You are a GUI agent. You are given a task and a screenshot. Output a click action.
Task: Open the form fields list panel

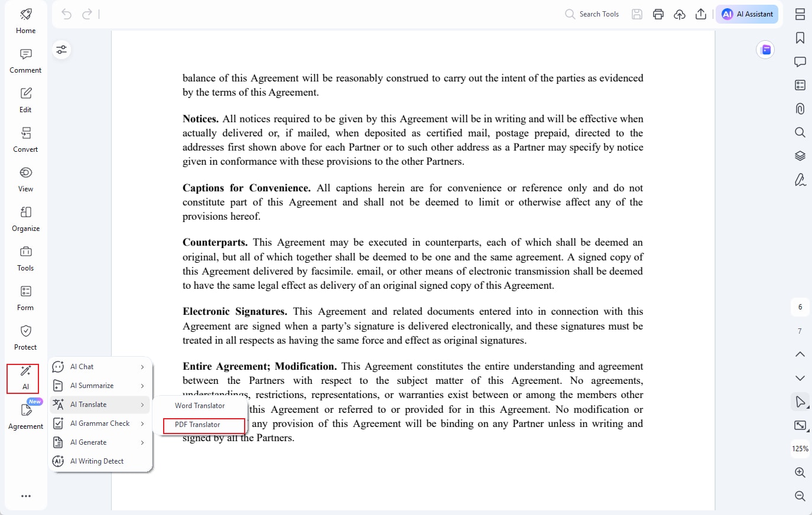tap(800, 85)
